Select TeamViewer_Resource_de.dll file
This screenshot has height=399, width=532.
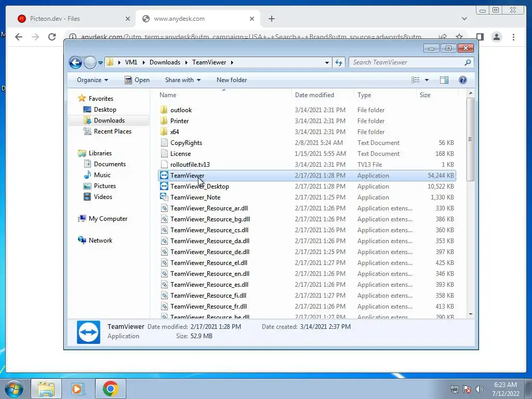[x=210, y=252]
